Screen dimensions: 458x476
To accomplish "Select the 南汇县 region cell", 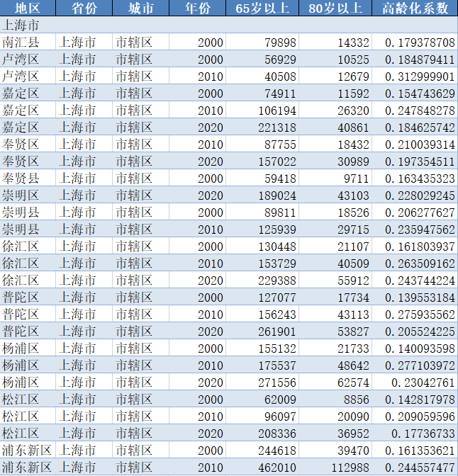I will 28,42.
